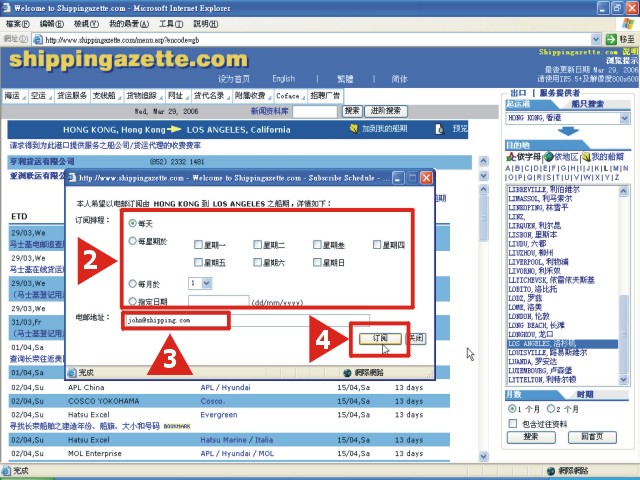
Task: Click the preview document icon
Action: point(440,129)
